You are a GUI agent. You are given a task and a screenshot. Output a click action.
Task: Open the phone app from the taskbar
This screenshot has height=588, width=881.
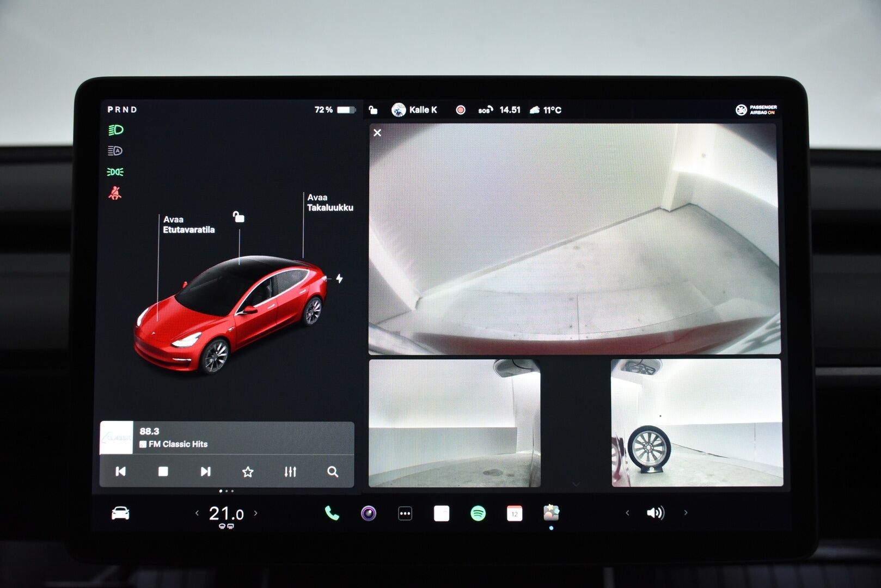coord(332,512)
